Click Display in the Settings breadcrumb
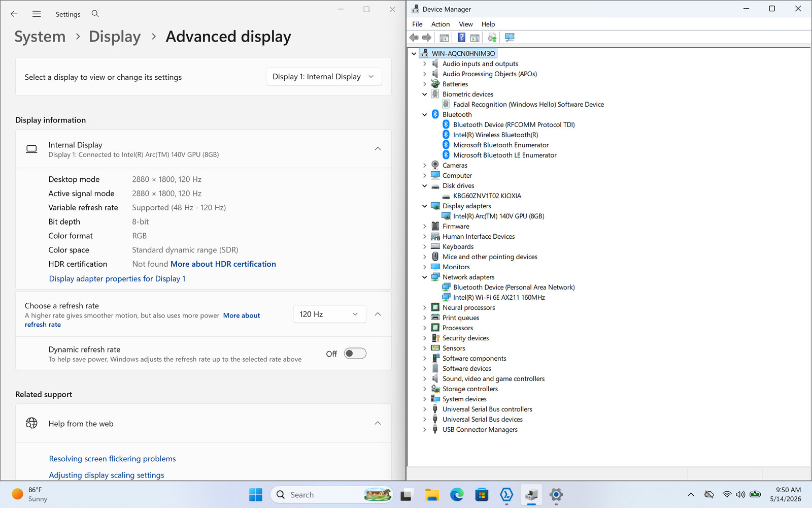Screen dimensions: 812x508 115,37
